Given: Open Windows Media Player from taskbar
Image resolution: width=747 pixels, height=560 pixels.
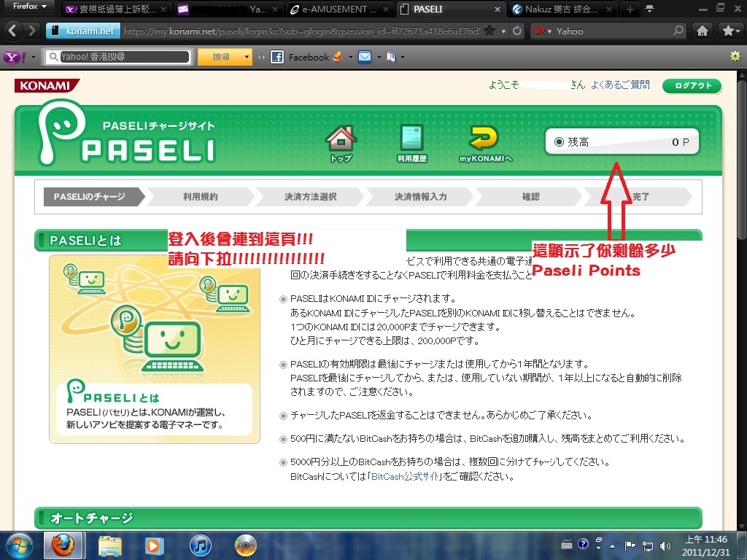Looking at the screenshot, I should pyautogui.click(x=155, y=545).
